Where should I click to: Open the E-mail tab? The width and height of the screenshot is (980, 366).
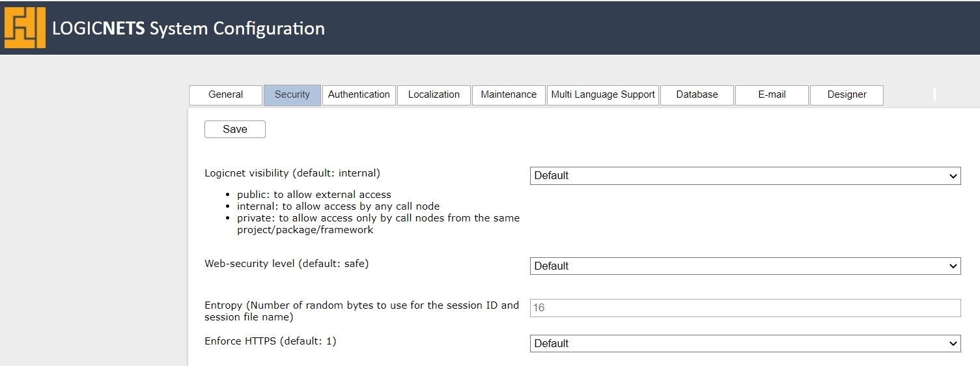pyautogui.click(x=772, y=95)
